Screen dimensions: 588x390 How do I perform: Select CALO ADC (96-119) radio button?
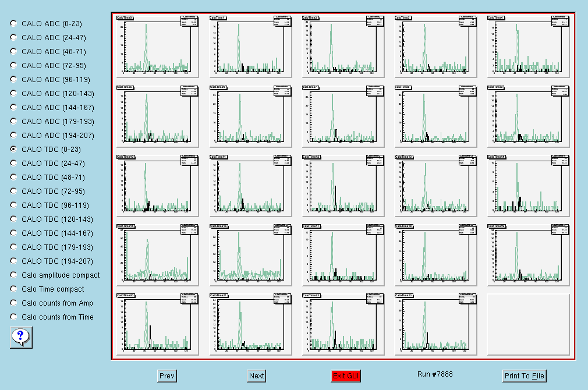pos(13,80)
